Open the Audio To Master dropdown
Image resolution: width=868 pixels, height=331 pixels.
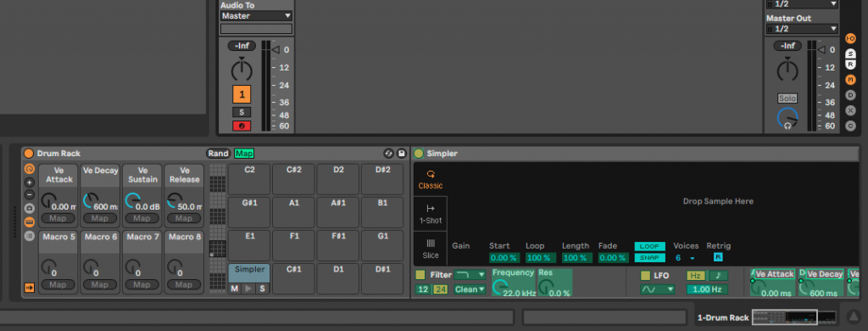tap(256, 16)
